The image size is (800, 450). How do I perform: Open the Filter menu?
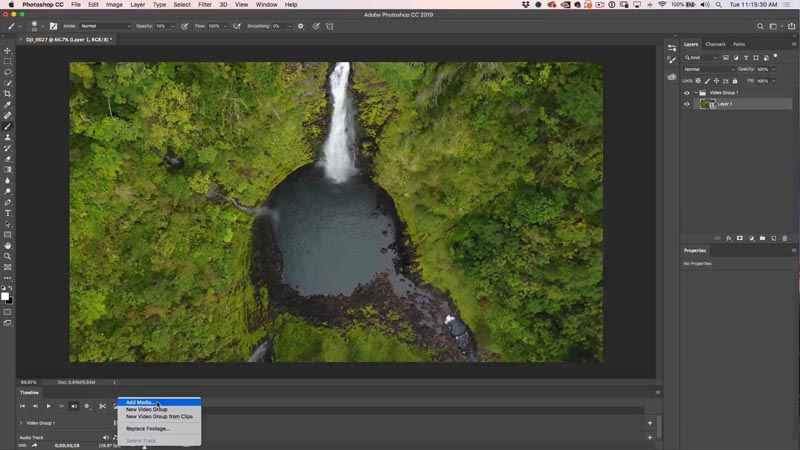coord(205,5)
